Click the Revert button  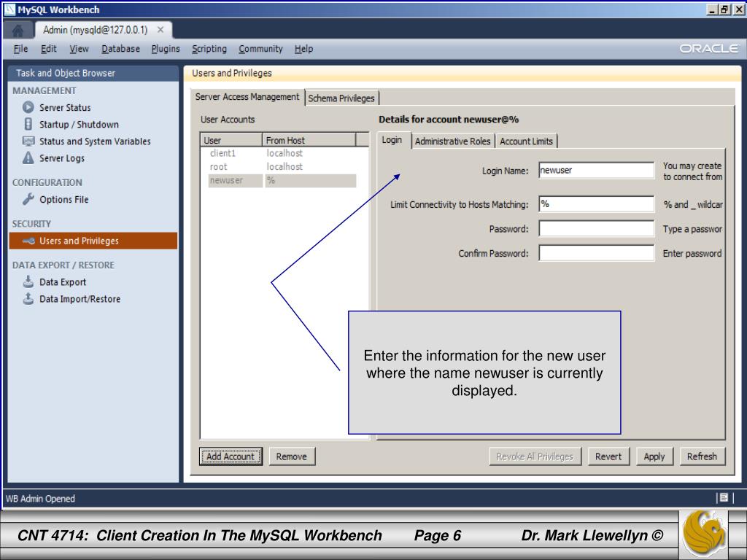(608, 456)
